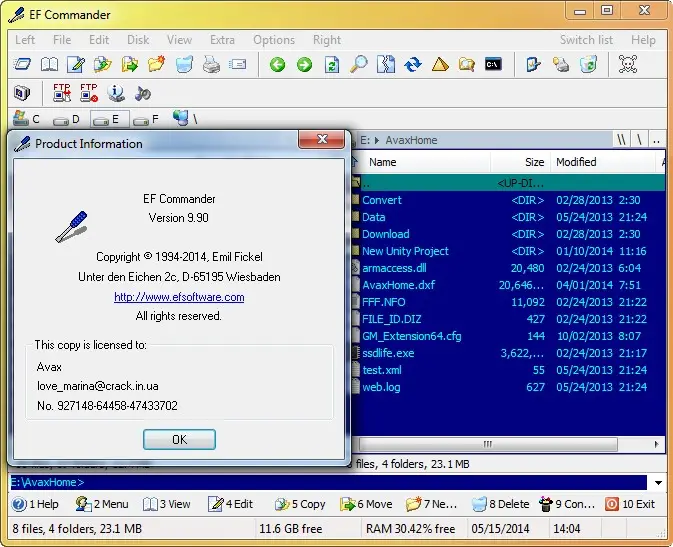This screenshot has height=547, width=673.
Task: Select the web.log file
Action: click(x=509, y=387)
